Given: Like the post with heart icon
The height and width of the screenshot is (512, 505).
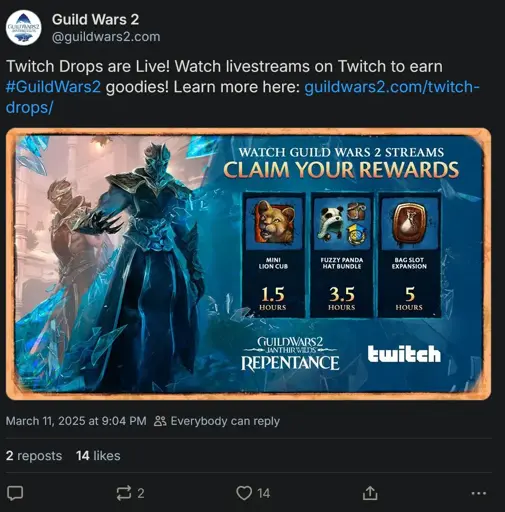Looking at the screenshot, I should pos(244,493).
